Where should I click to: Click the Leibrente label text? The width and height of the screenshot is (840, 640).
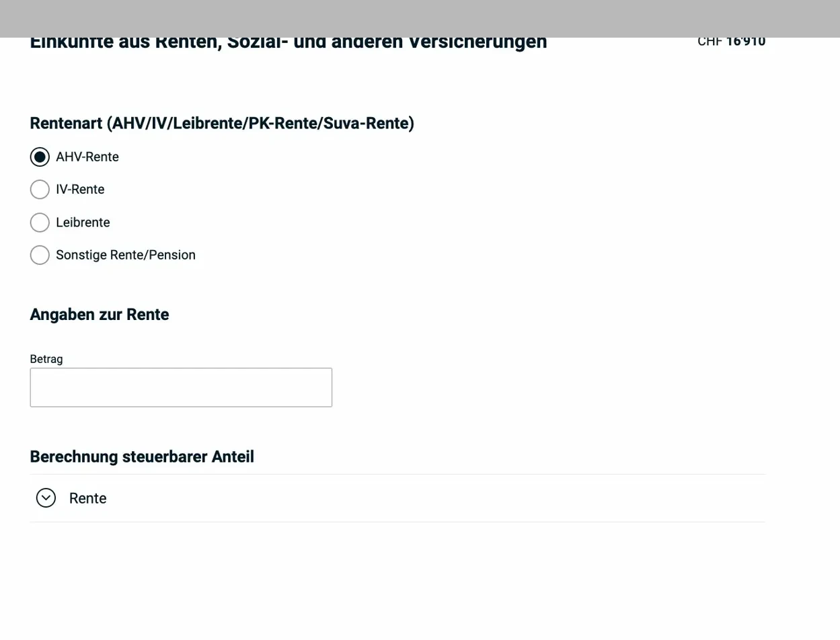[83, 222]
